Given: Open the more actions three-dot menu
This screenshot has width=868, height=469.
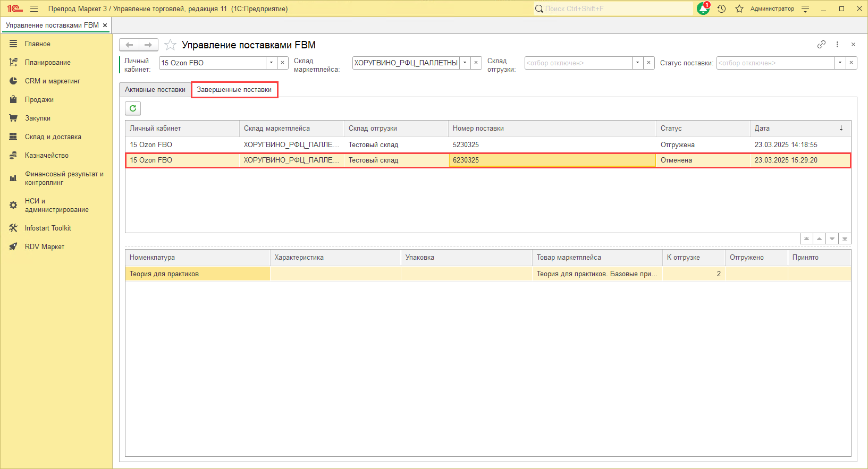Looking at the screenshot, I should pos(837,45).
